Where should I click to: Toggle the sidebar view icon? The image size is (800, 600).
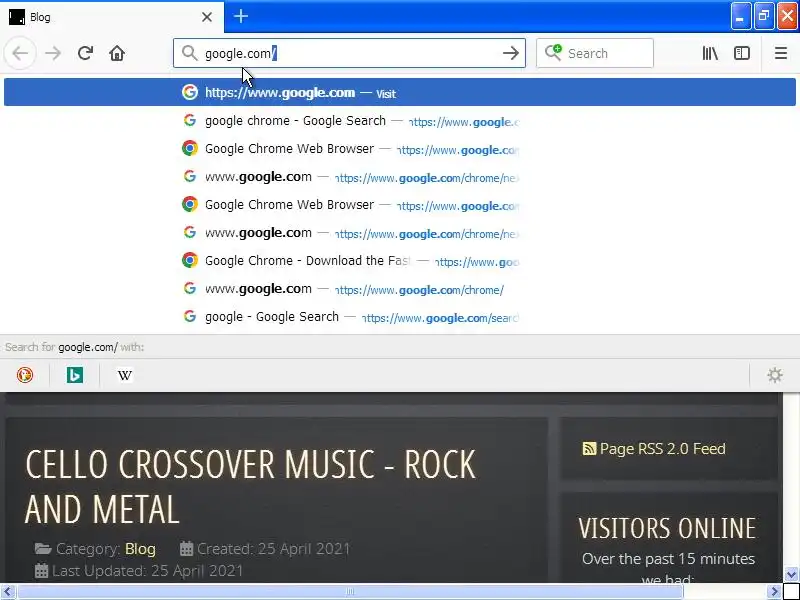(741, 53)
